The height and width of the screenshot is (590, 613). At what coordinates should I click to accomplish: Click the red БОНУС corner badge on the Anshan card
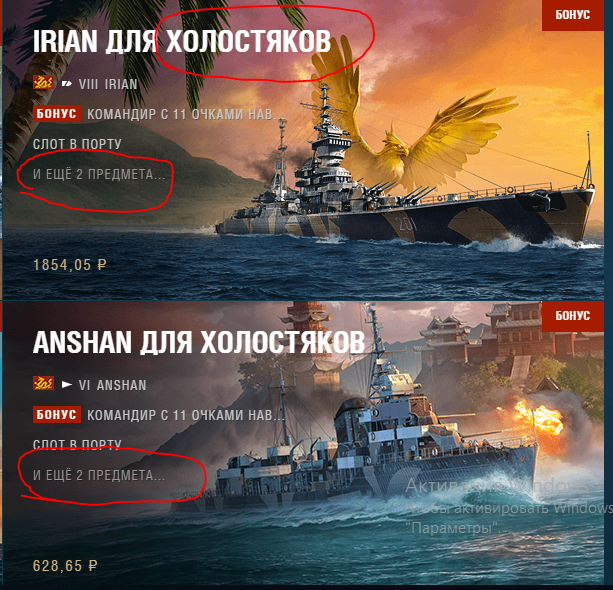pos(573,316)
